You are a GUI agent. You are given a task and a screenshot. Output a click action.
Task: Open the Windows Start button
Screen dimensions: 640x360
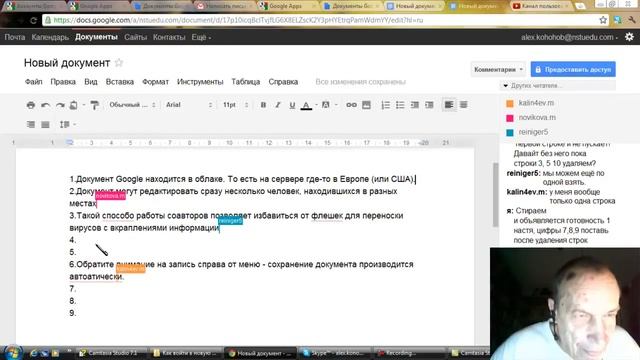12,353
